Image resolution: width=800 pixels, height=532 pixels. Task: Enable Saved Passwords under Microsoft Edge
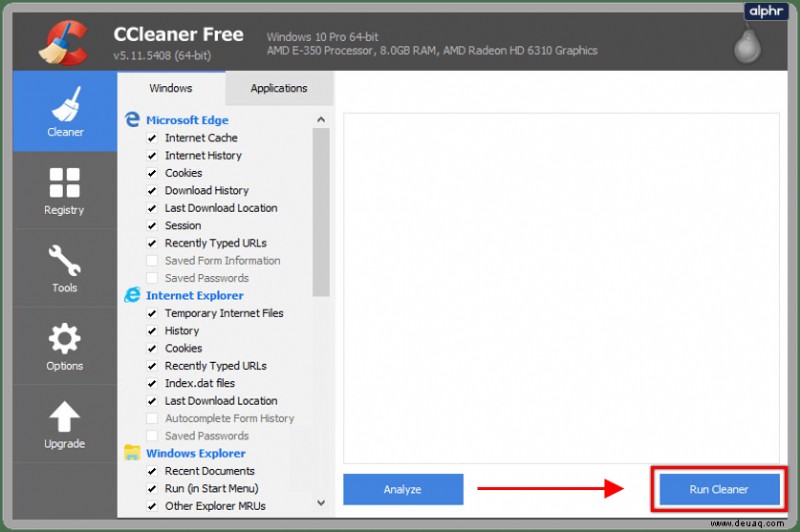[152, 278]
